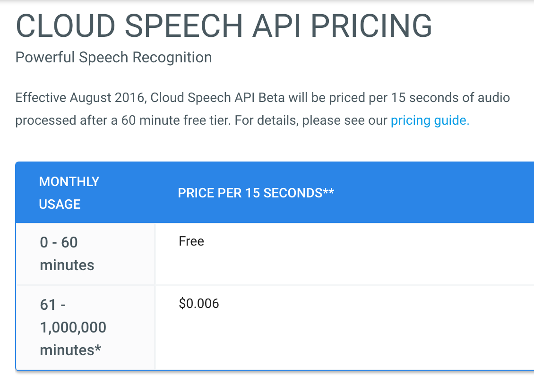The image size is (534, 392).
Task: Click the asterisk after minutes in last row
Action: point(98,349)
